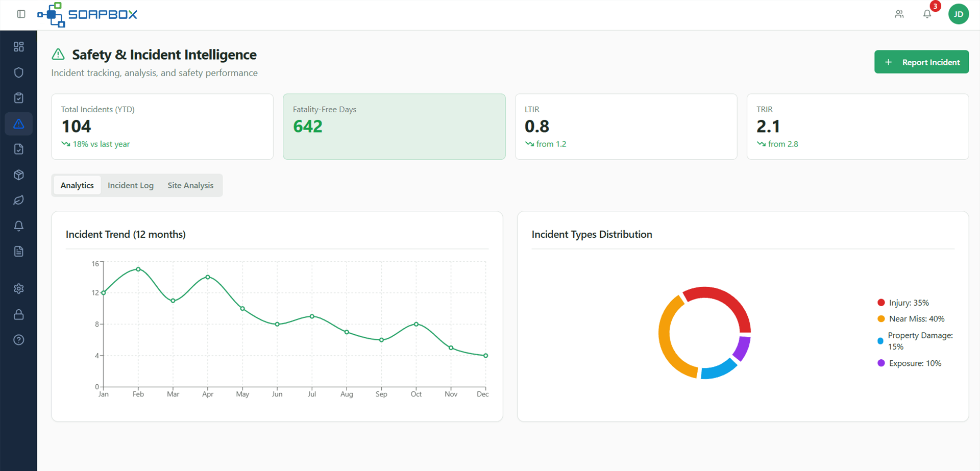
Task: Switch to the Site Analysis tab
Action: (x=190, y=185)
